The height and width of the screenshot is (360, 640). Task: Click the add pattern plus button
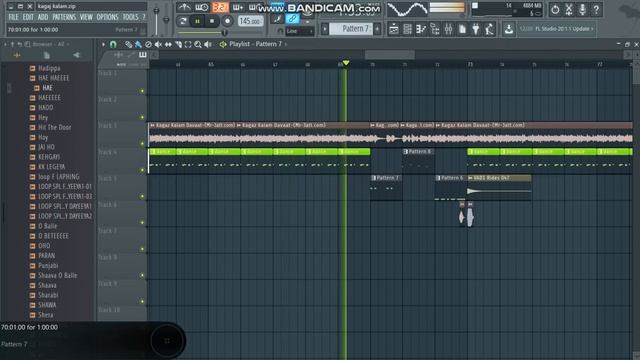[377, 29]
